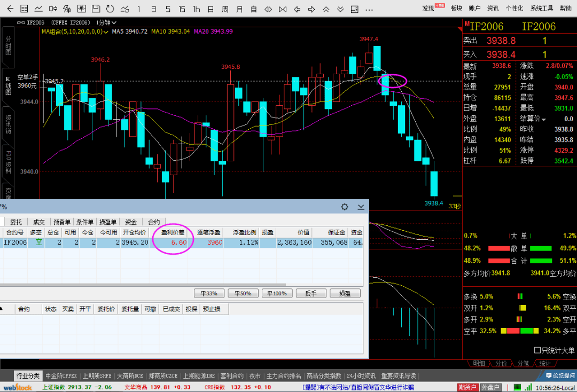Select the 明细 tab at bottom right
Viewport: 577px width, 392px height.
[479, 363]
